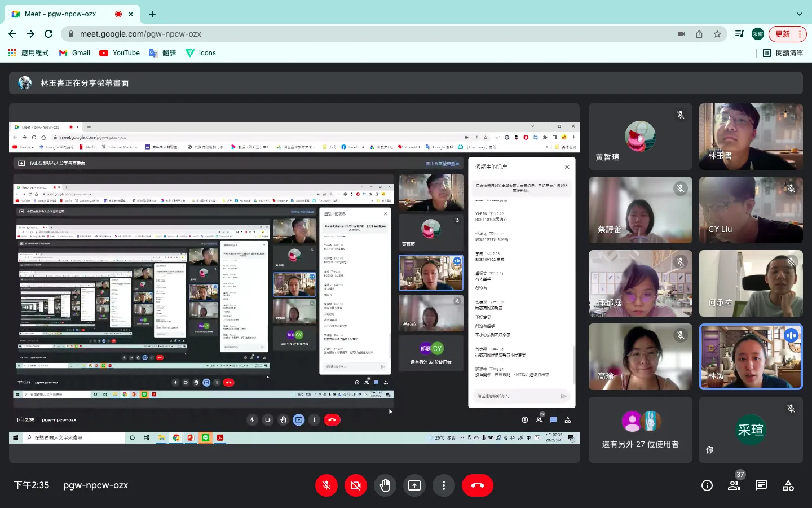The height and width of the screenshot is (508, 812).
Task: Open Gmail bookmark
Action: click(x=74, y=52)
